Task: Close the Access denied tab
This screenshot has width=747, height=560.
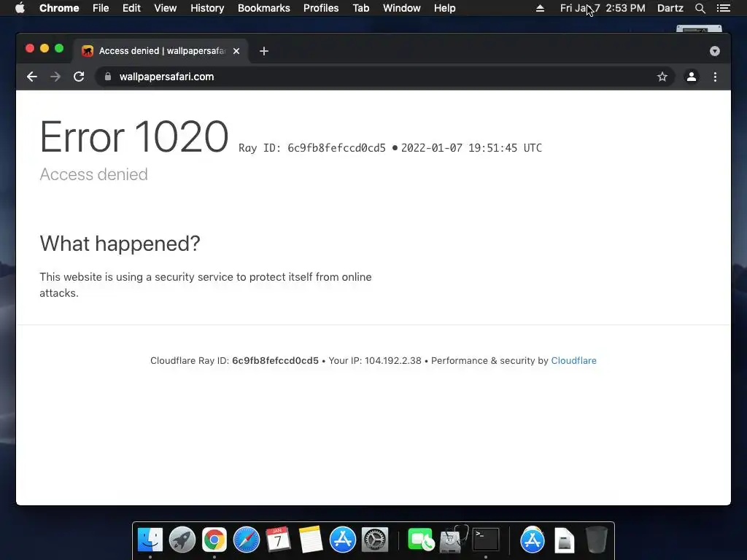Action: 236,51
